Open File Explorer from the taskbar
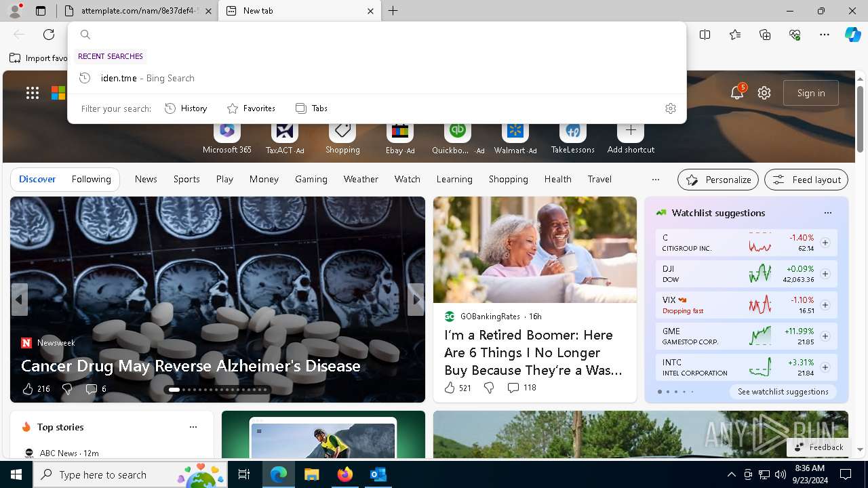 pos(311,474)
